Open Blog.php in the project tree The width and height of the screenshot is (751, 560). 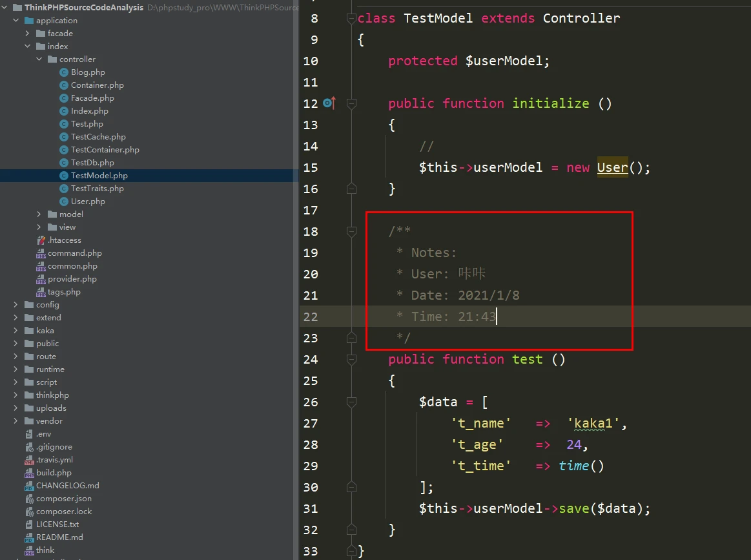pyautogui.click(x=88, y=72)
